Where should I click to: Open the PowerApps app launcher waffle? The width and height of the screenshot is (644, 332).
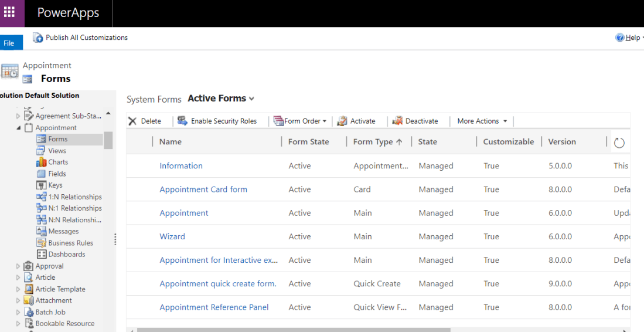pos(9,13)
